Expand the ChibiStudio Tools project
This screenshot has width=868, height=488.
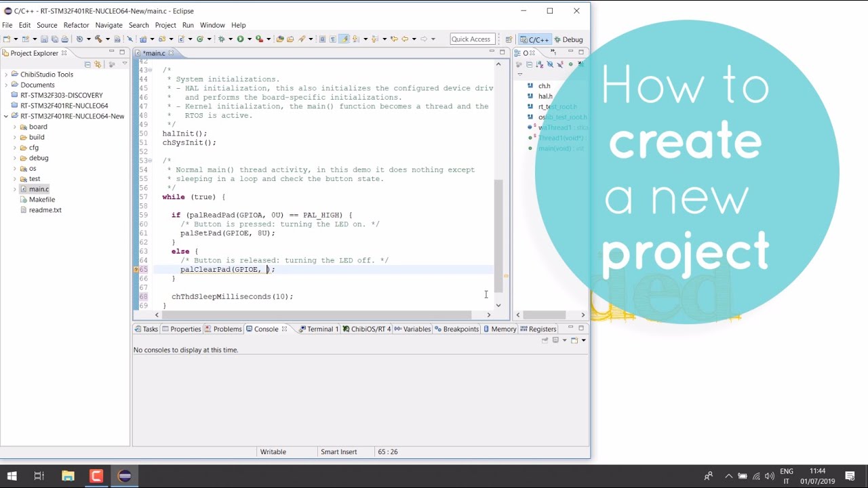[5, 75]
